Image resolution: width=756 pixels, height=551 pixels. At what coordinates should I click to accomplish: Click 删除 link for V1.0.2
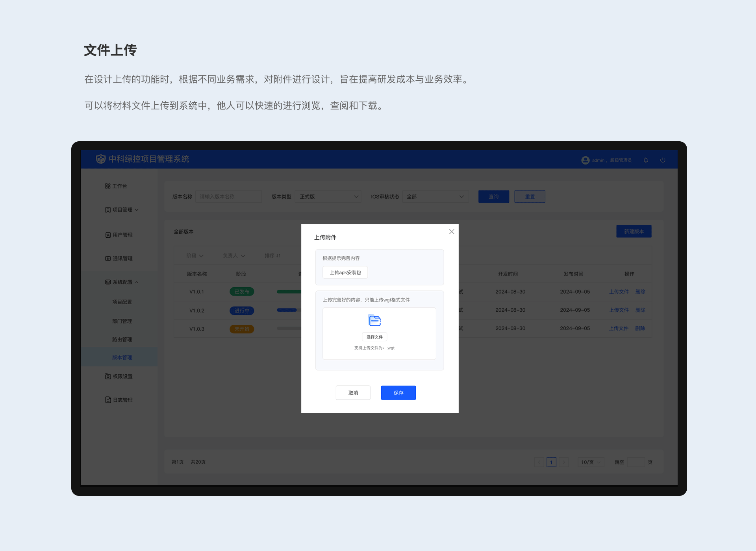pos(640,310)
